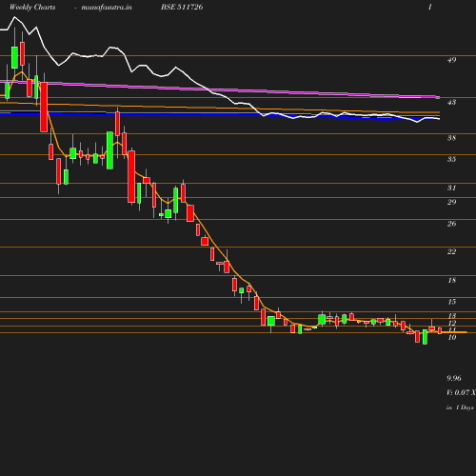Click the price axis label 10

coord(451,338)
